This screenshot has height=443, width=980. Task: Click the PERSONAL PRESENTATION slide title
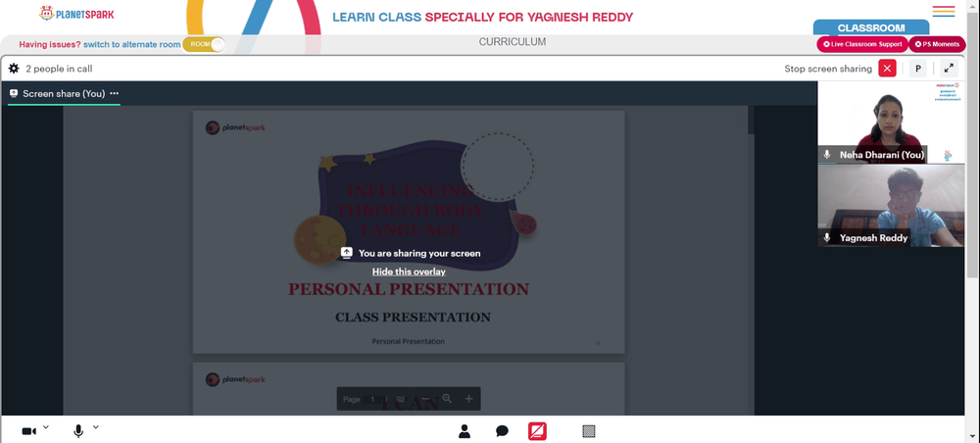[x=408, y=289]
